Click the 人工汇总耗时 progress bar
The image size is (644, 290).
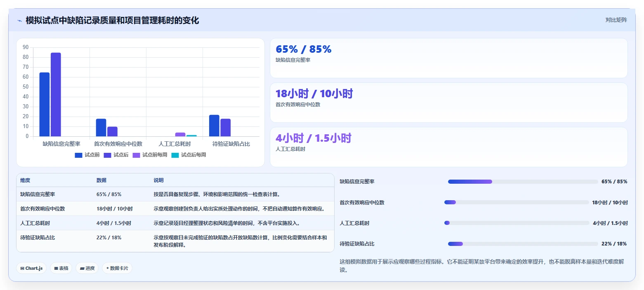[517, 223]
